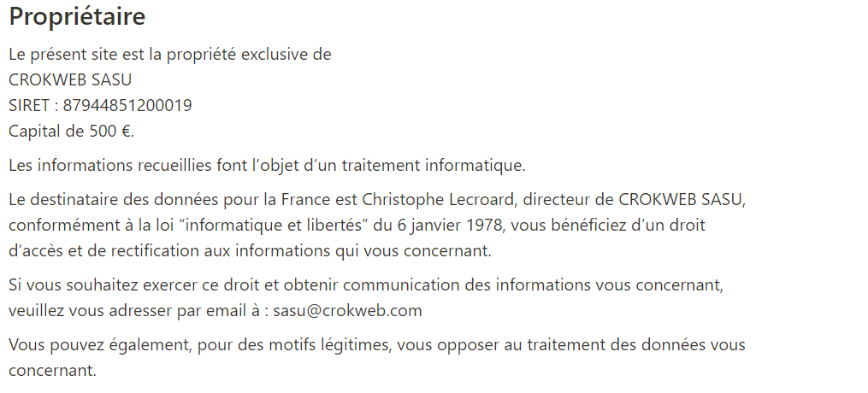Click the name Christophe Lecroard
868x393 pixels.
pos(439,200)
